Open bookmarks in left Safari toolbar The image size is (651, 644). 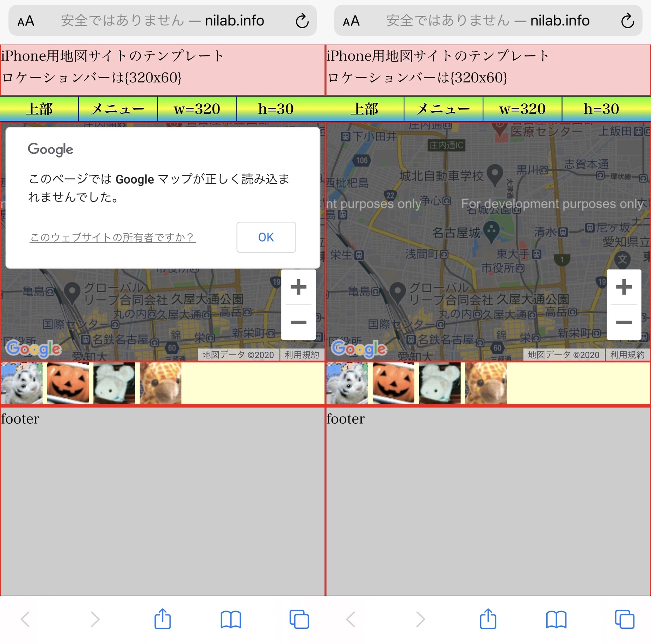231,619
